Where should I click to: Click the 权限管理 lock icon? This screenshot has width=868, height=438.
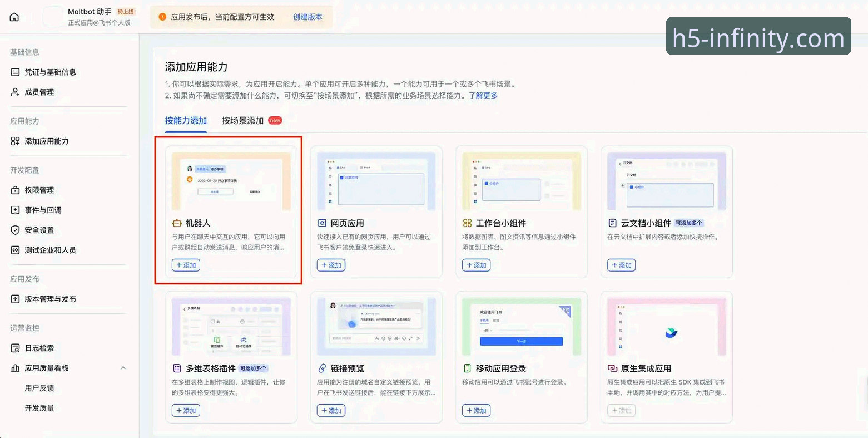click(x=15, y=190)
